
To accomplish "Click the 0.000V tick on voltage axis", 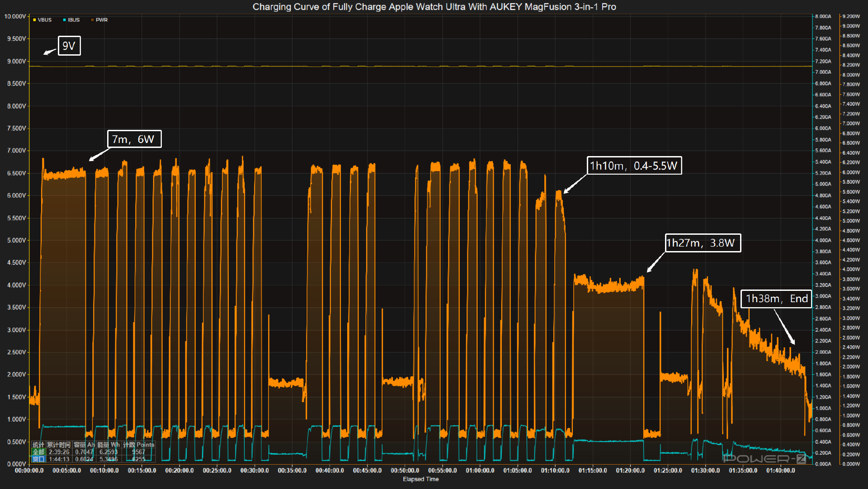I will coord(16,464).
